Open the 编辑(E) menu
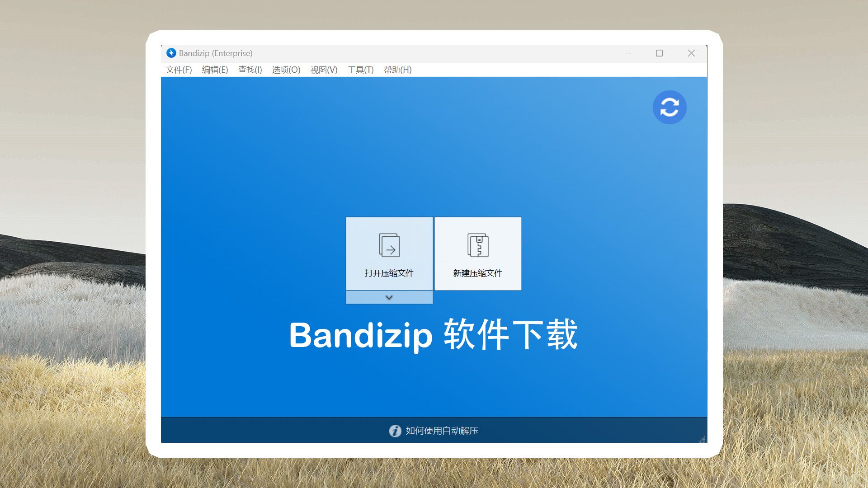The width and height of the screenshot is (868, 488). tap(215, 70)
